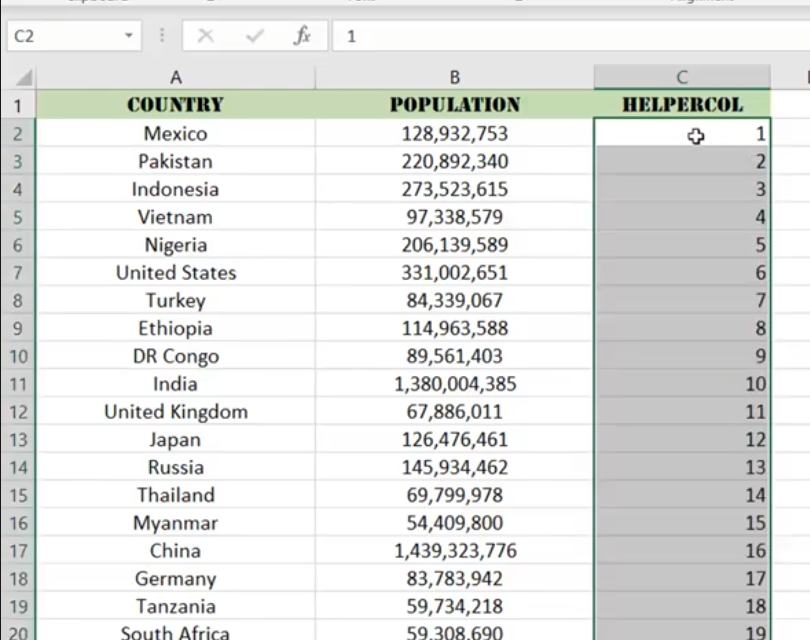Select the China cell
This screenshot has width=810, height=640.
[x=176, y=551]
